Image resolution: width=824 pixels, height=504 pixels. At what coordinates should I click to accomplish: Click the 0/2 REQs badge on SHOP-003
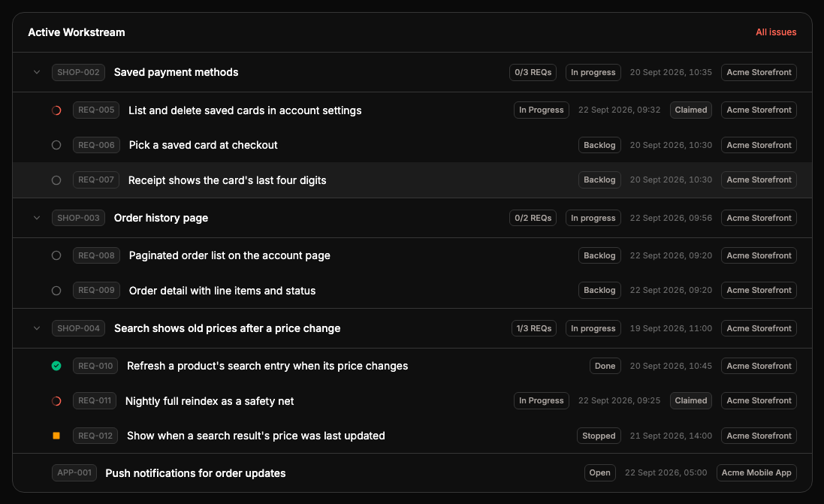[x=533, y=218]
